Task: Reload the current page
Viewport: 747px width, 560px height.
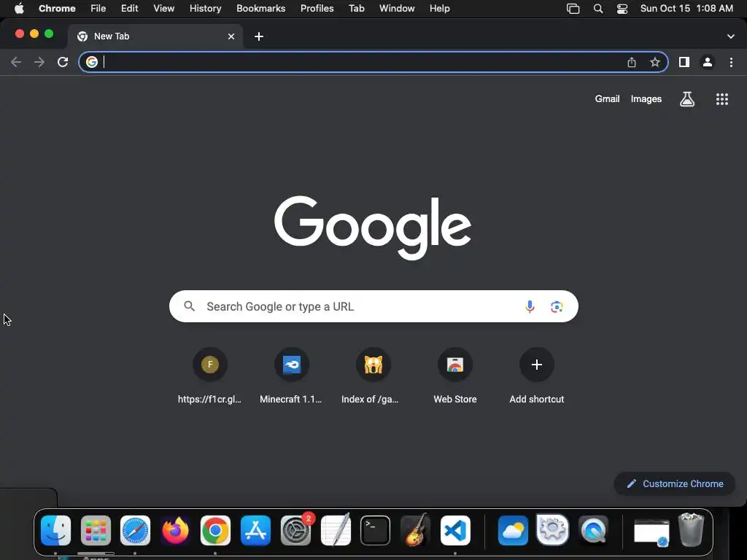Action: pos(63,62)
